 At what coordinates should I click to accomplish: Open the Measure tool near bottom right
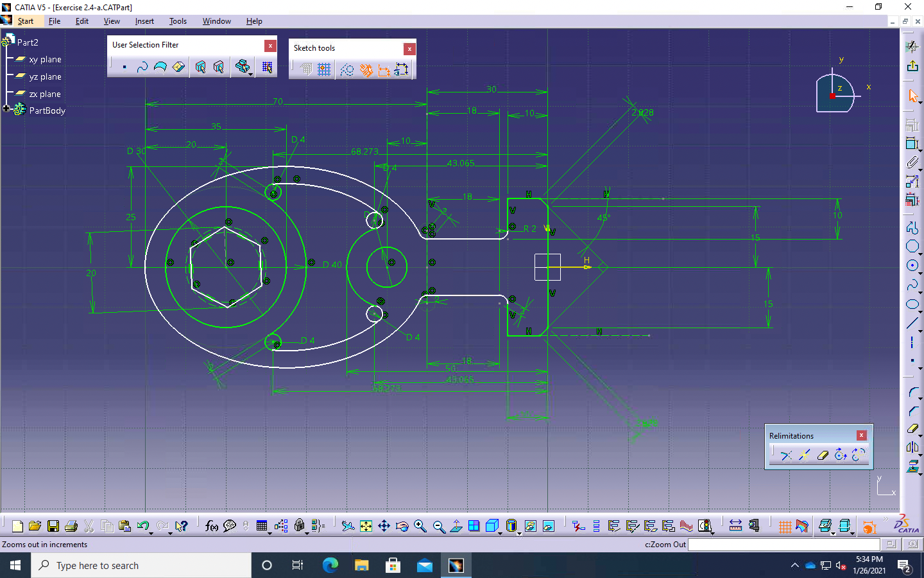tap(735, 526)
